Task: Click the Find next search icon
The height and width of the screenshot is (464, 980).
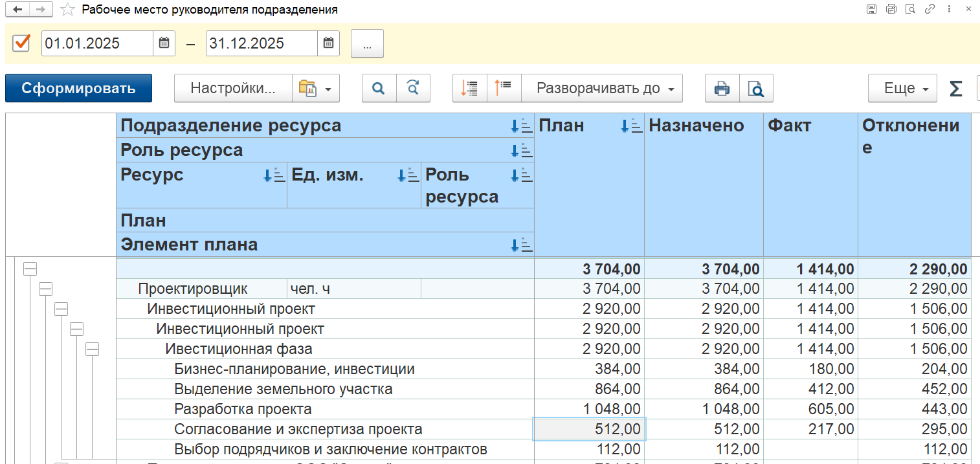Action: (x=413, y=88)
